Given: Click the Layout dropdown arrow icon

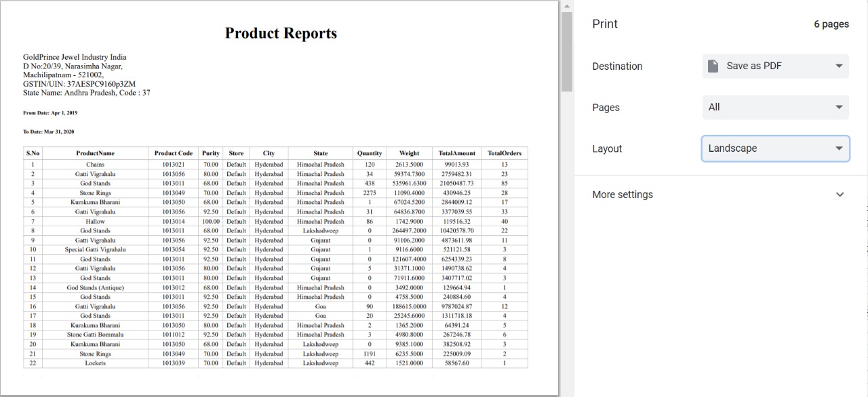Looking at the screenshot, I should 840,148.
